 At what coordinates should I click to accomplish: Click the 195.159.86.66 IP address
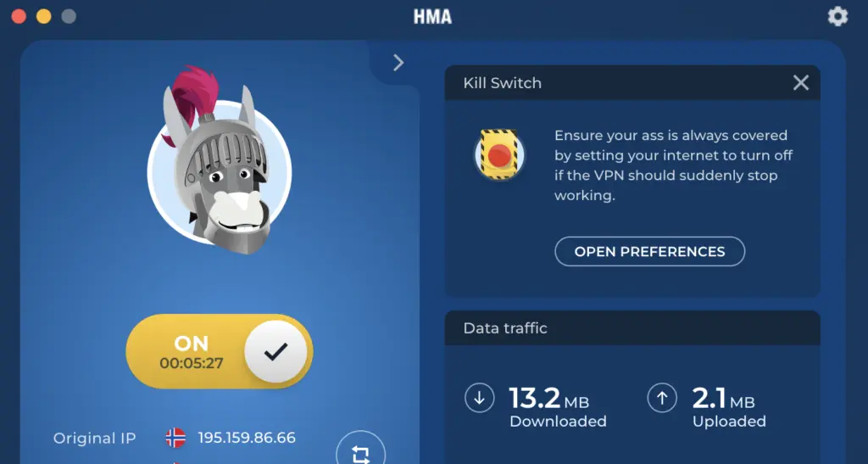click(x=247, y=438)
